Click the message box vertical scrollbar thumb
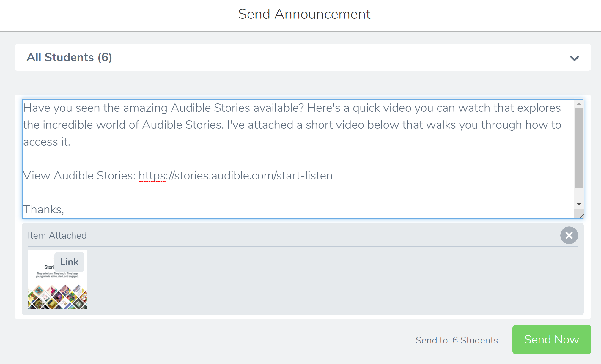The height and width of the screenshot is (364, 601). click(579, 148)
